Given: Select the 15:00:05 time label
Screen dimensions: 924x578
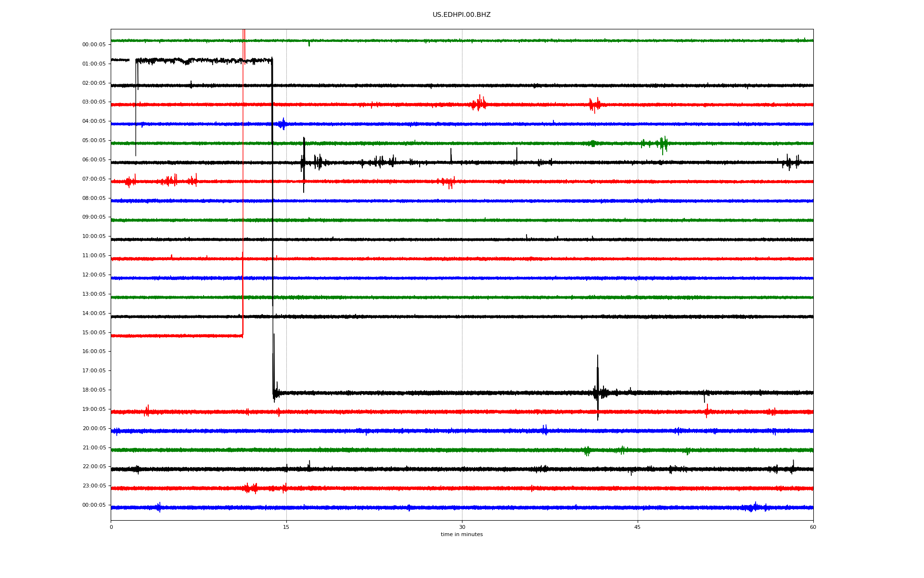Looking at the screenshot, I should point(94,332).
